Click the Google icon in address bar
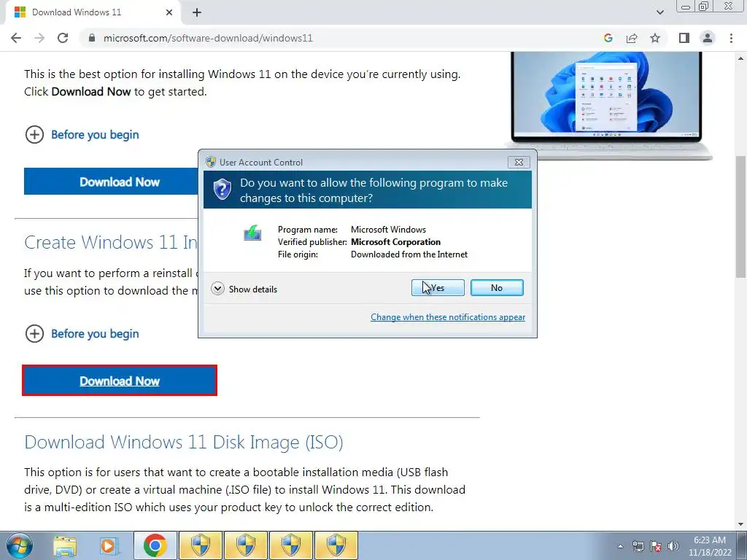 (608, 38)
